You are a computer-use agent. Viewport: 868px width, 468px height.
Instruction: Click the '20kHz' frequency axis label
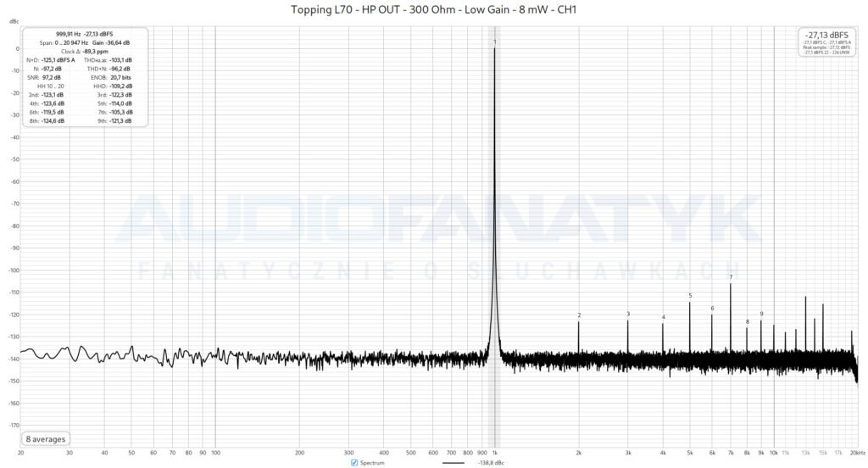coord(858,453)
